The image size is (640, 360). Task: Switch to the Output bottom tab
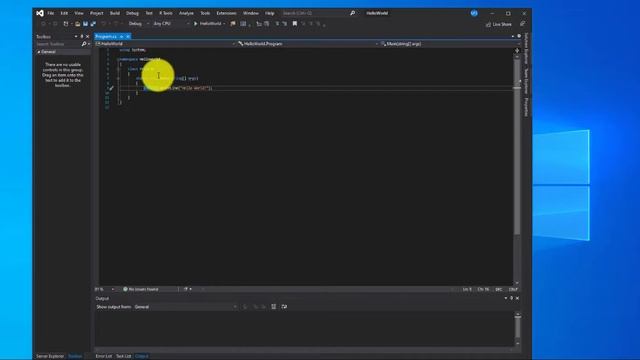[142, 356]
